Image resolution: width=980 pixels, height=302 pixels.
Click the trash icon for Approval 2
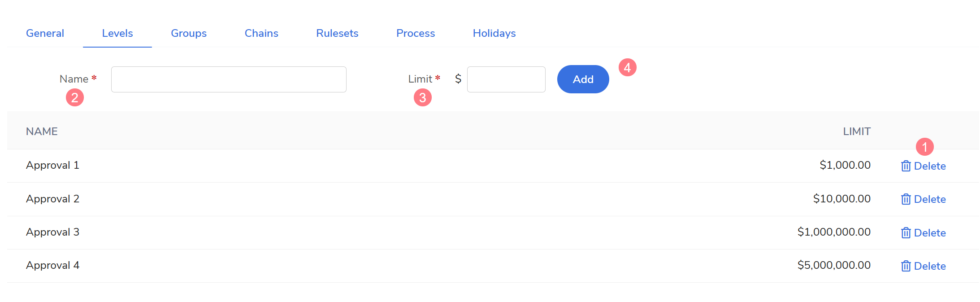(x=906, y=199)
